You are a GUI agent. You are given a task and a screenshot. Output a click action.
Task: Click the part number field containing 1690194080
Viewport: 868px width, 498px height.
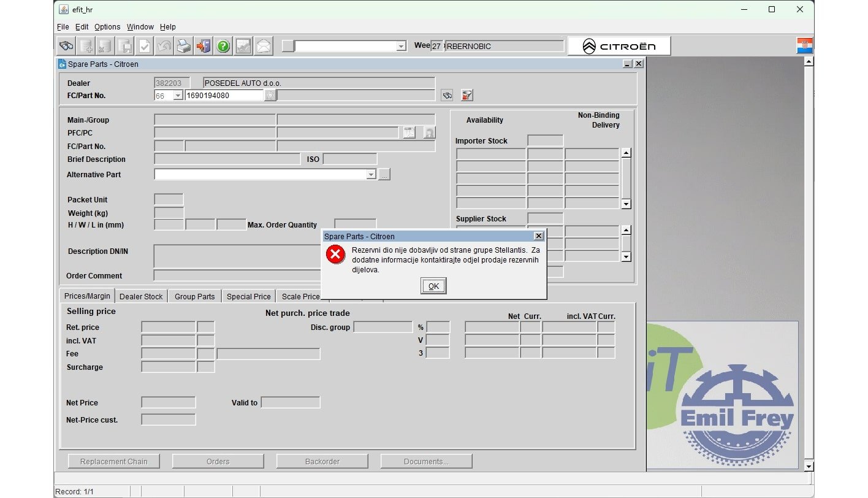pyautogui.click(x=224, y=96)
